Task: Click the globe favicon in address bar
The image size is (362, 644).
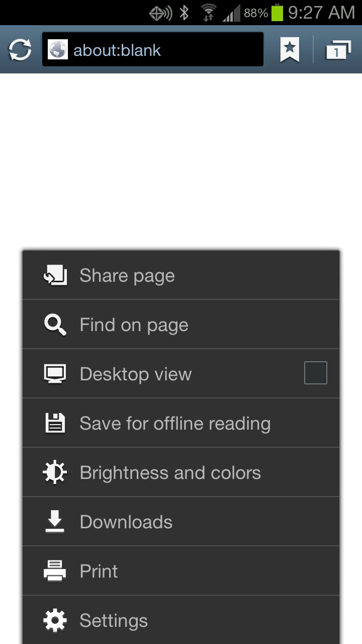Action: pos(58,50)
